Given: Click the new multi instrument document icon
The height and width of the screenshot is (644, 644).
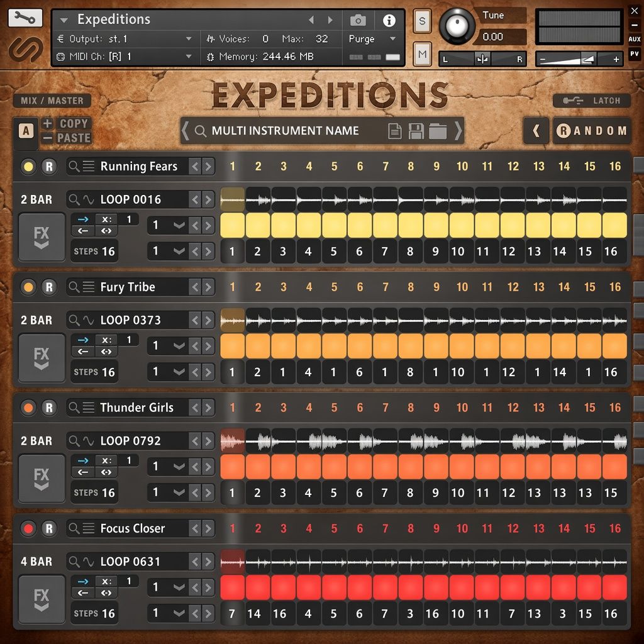Looking at the screenshot, I should tap(394, 131).
